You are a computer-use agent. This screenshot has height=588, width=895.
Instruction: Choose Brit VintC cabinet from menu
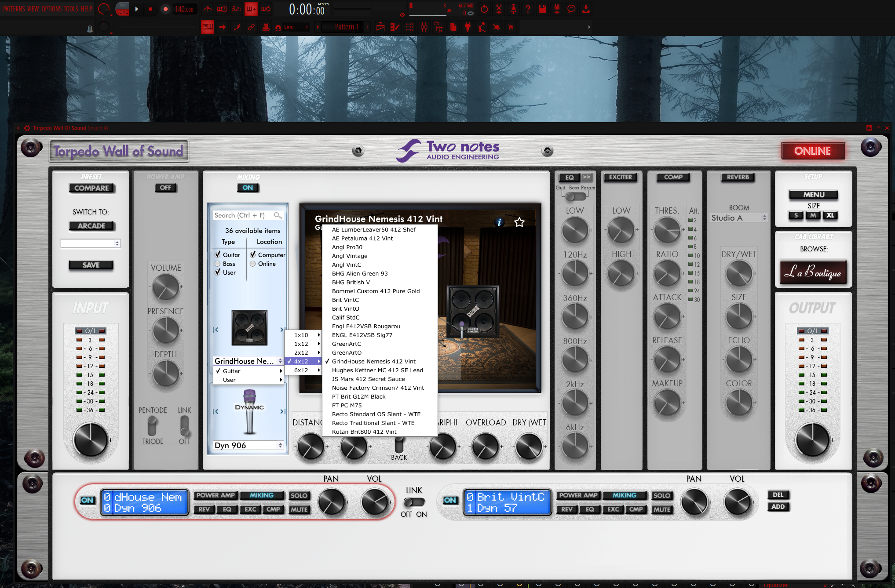380,300
